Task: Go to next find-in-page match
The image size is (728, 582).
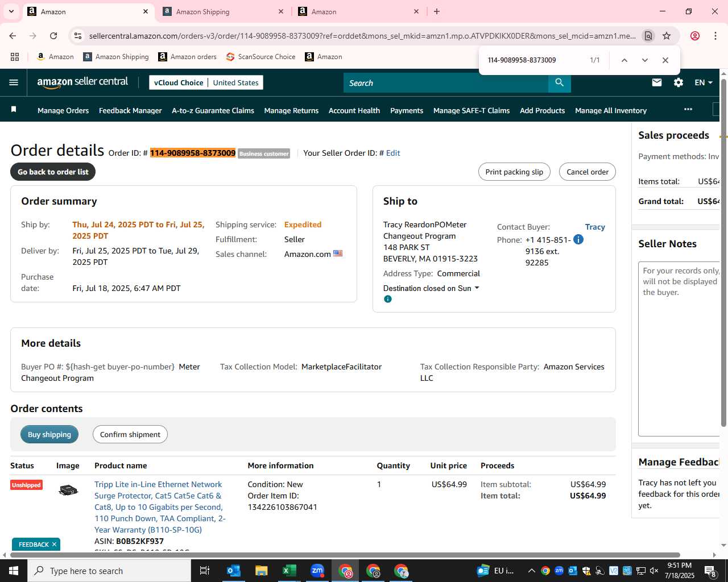Action: coord(645,60)
